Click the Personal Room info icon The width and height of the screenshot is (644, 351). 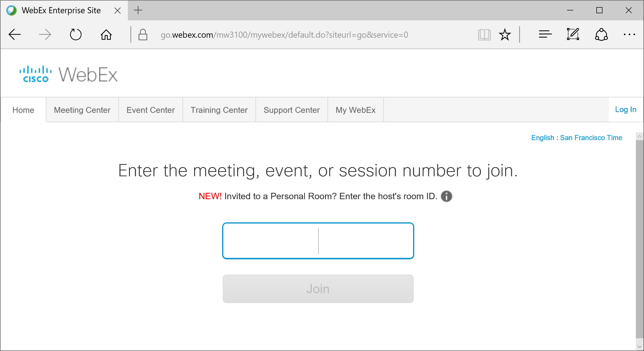[447, 196]
